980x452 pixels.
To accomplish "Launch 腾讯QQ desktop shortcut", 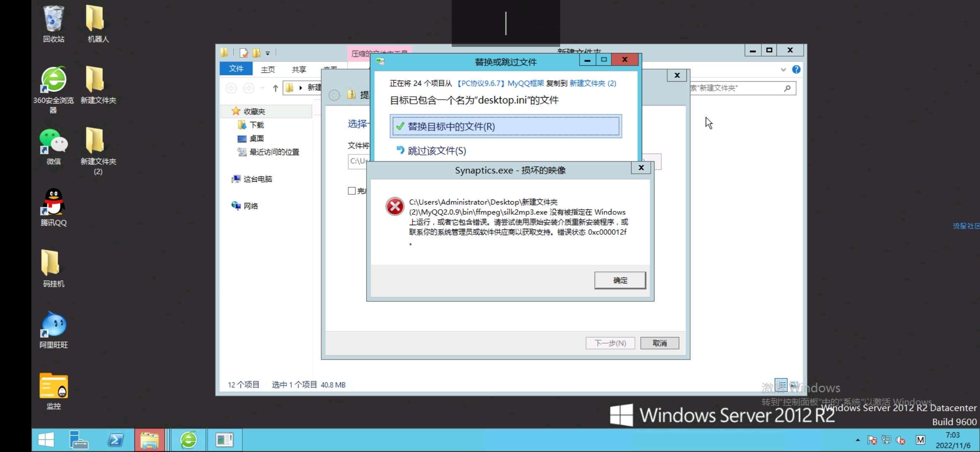I will pos(54,208).
